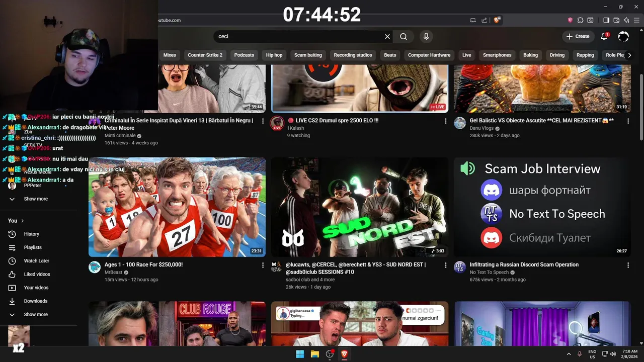Clear the search box with the X

coord(387,36)
